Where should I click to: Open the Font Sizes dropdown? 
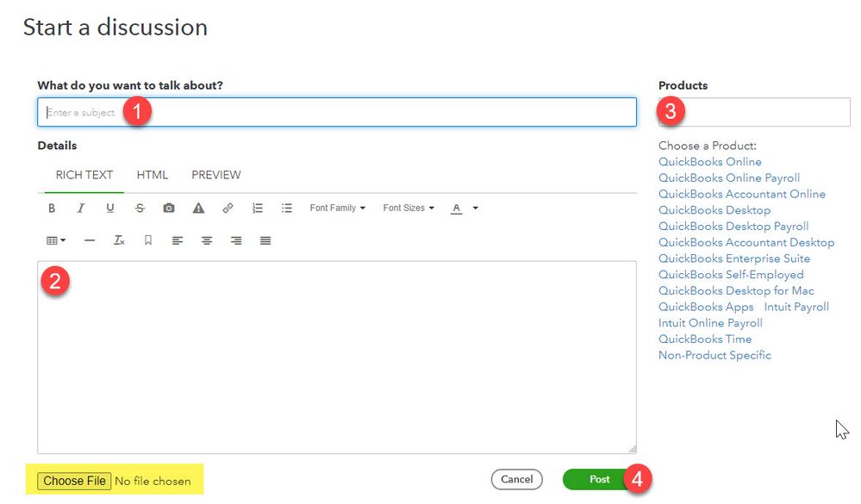click(x=409, y=208)
